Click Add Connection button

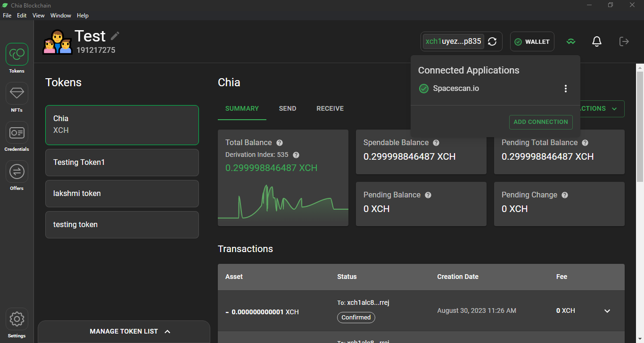pyautogui.click(x=541, y=122)
